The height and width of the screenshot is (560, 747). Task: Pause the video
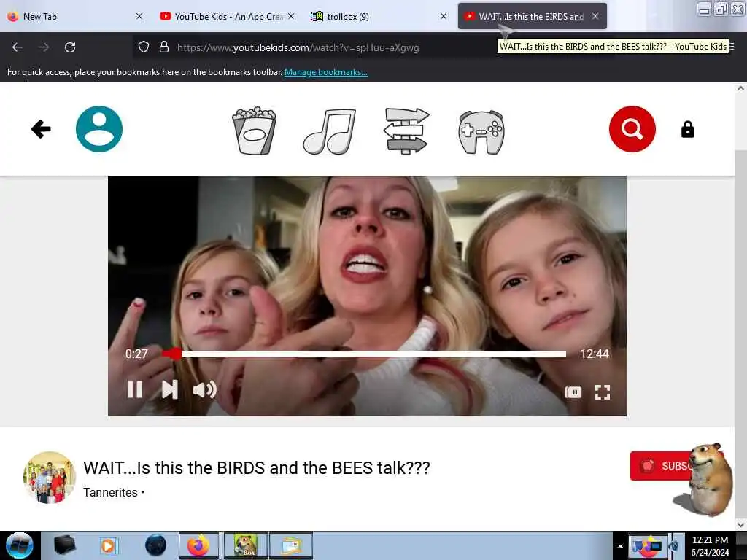135,389
